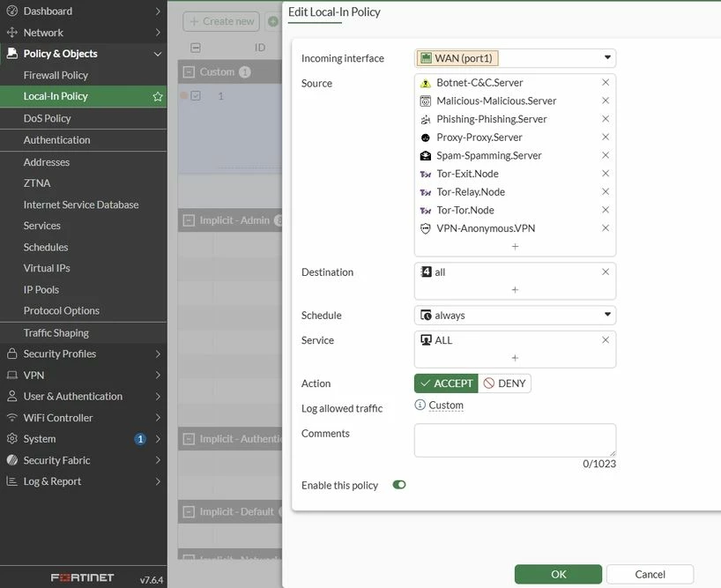Click the Phishing-Phishing.Server entry icon
This screenshot has height=588, width=721.
pyautogui.click(x=426, y=120)
